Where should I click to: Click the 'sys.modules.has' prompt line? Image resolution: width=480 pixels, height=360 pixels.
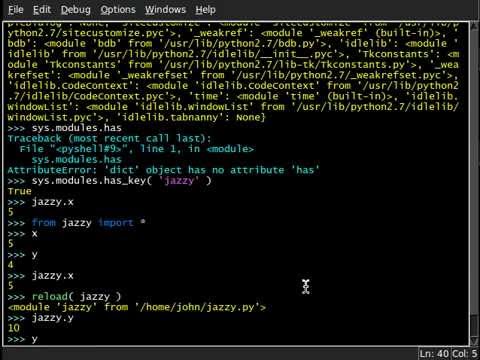click(64, 128)
